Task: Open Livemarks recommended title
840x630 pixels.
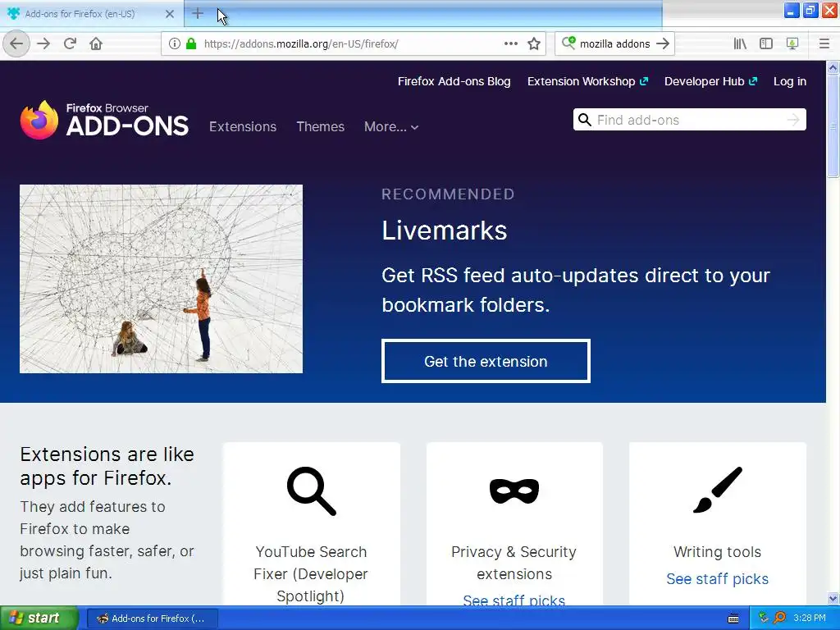Action: point(444,231)
